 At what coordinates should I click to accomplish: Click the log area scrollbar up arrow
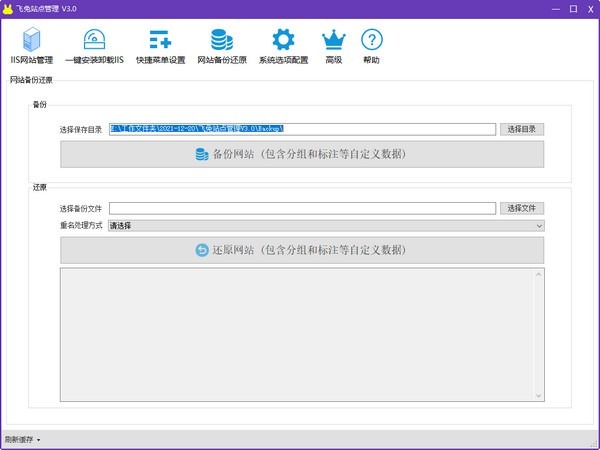pyautogui.click(x=539, y=274)
